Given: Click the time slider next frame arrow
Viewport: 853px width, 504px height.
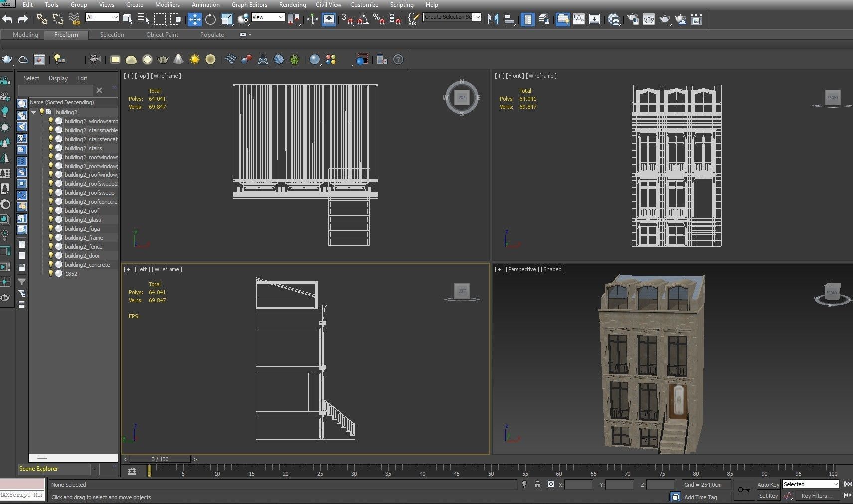Looking at the screenshot, I should [x=195, y=459].
